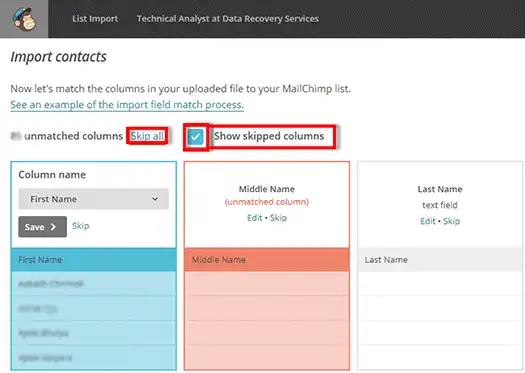Edit the Last Name column
Viewport: 525px width, 373px height.
point(428,221)
